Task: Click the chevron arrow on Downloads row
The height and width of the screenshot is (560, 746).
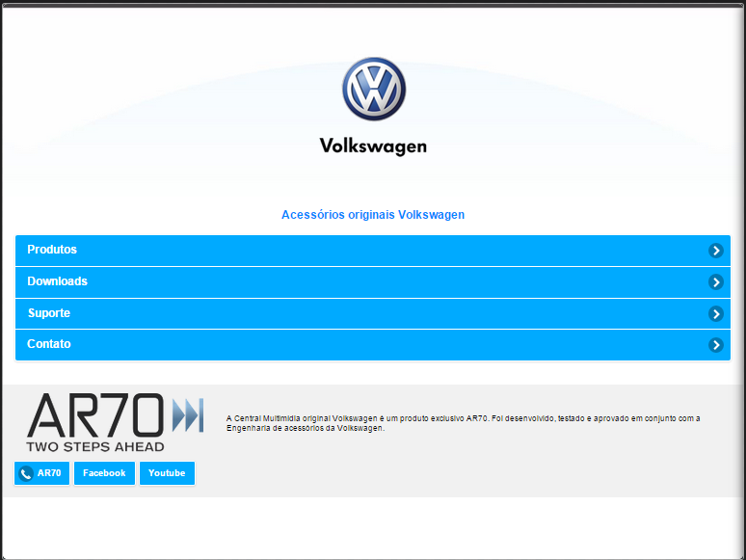Action: coord(715,282)
